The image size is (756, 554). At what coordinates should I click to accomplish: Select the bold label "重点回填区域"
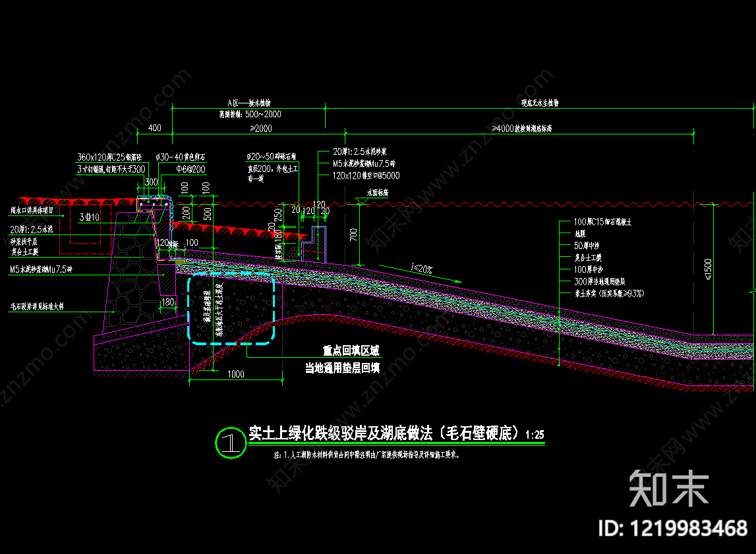tap(351, 350)
